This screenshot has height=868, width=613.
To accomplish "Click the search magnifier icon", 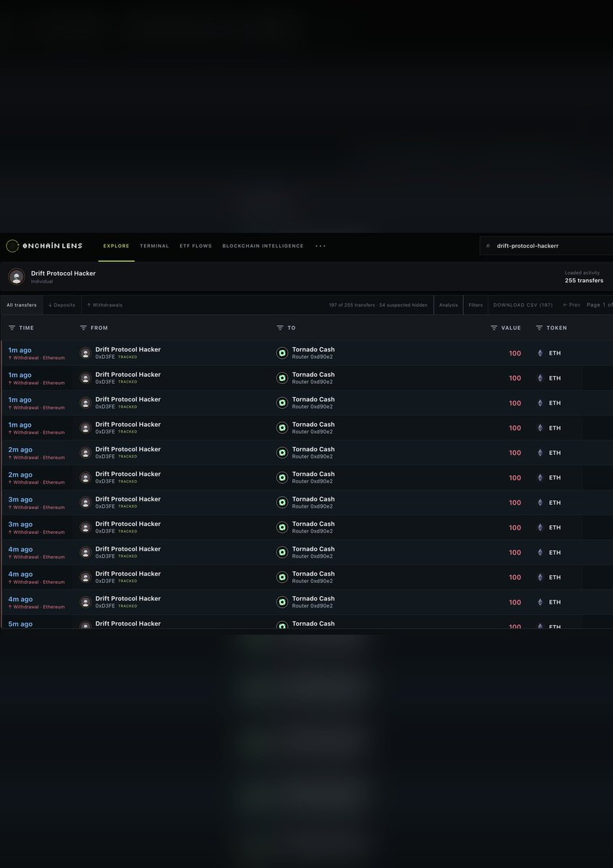I will [489, 246].
